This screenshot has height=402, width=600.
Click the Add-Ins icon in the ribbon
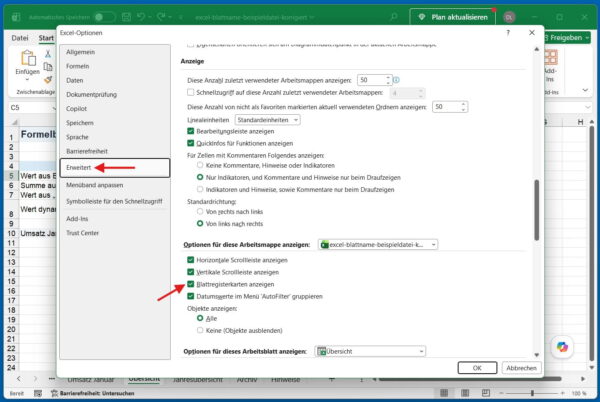point(550,57)
